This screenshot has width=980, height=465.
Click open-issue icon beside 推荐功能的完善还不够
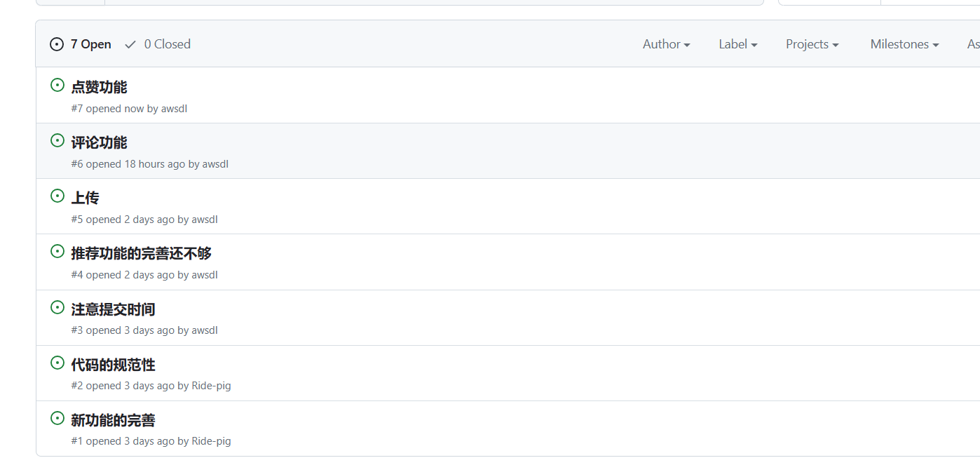pos(57,251)
